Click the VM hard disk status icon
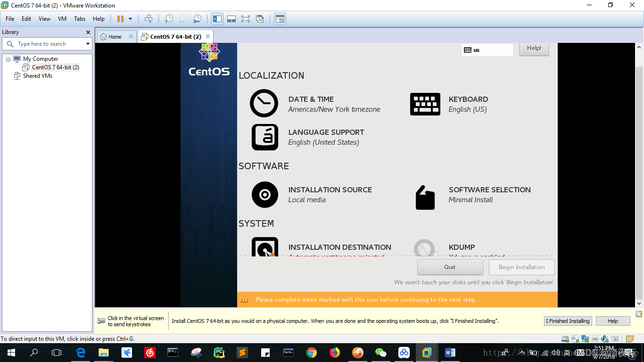This screenshot has width=644, height=362. (565, 339)
